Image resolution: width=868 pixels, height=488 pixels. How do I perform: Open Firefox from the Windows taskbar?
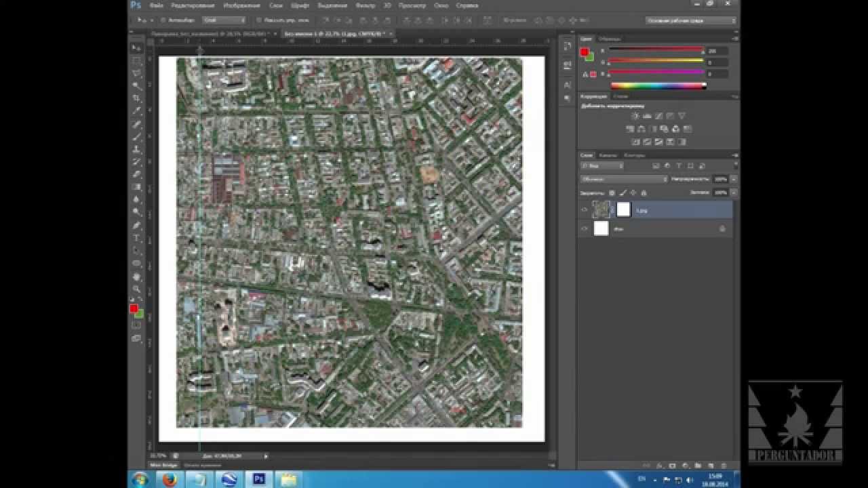coord(170,479)
